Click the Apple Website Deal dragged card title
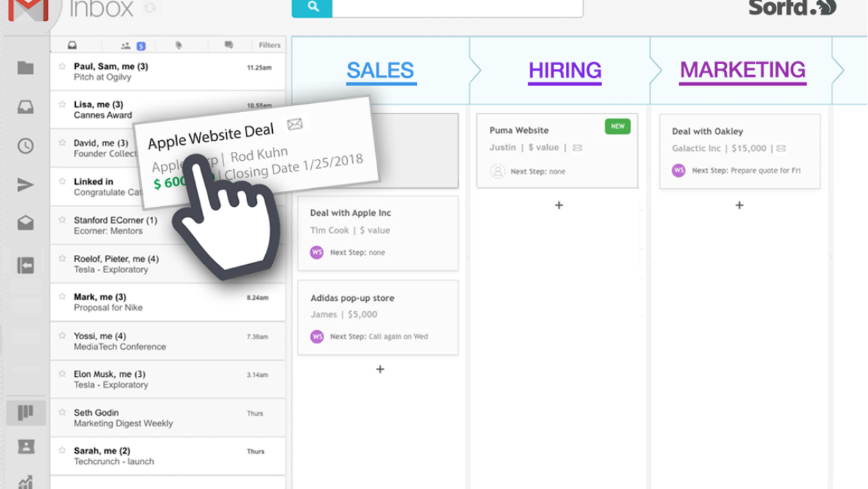 (x=211, y=136)
